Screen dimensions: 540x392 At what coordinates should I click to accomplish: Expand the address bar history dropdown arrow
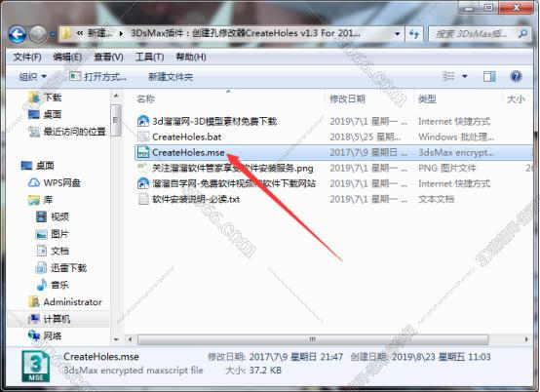(x=398, y=34)
